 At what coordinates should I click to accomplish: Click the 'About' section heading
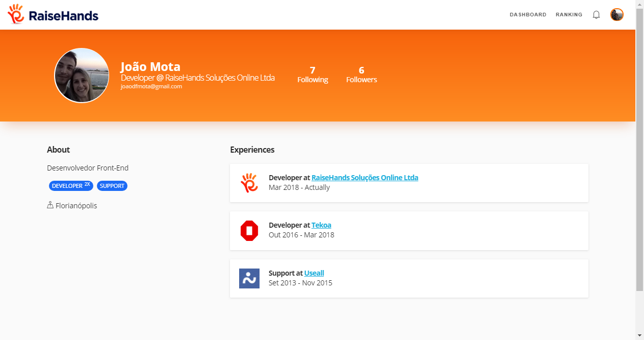(58, 150)
